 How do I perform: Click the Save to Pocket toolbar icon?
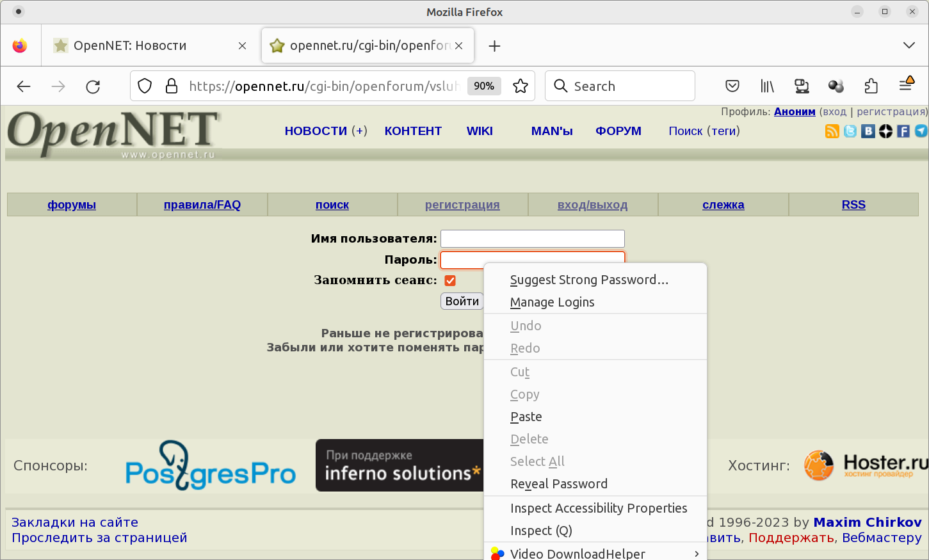point(732,86)
